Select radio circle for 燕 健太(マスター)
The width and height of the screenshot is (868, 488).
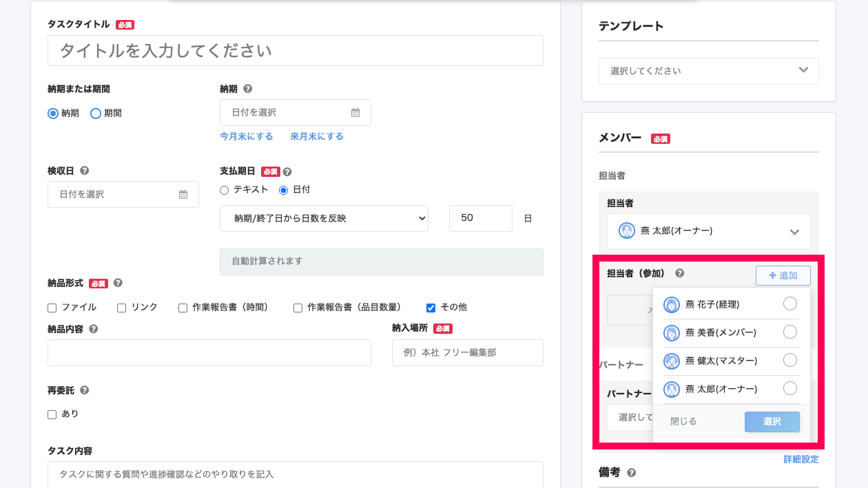(790, 360)
